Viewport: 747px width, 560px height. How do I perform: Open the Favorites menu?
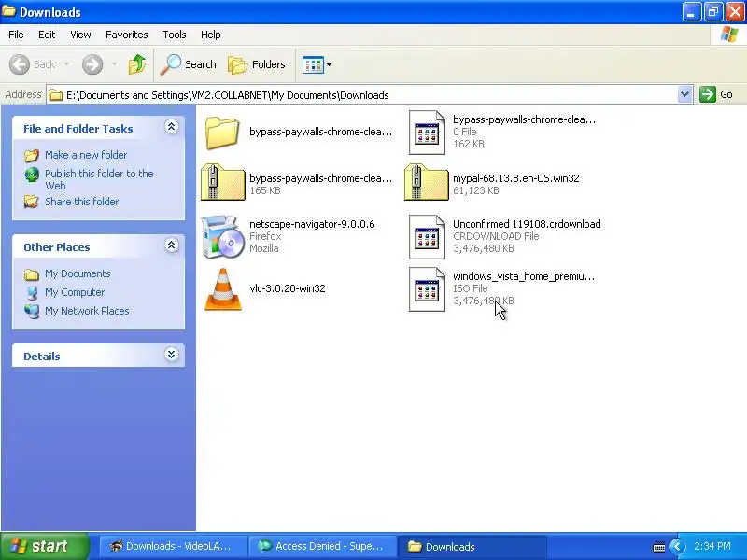click(127, 35)
